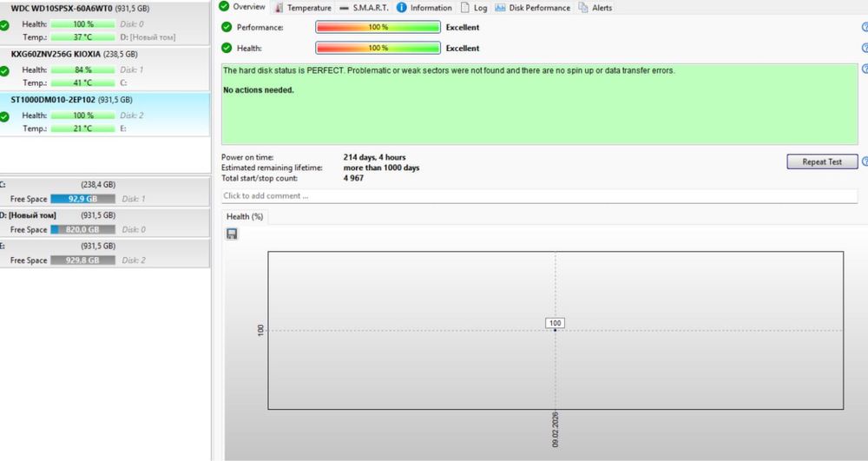Click the help icon beside the status message box
Screen dimensions: 868x461
click(x=865, y=69)
